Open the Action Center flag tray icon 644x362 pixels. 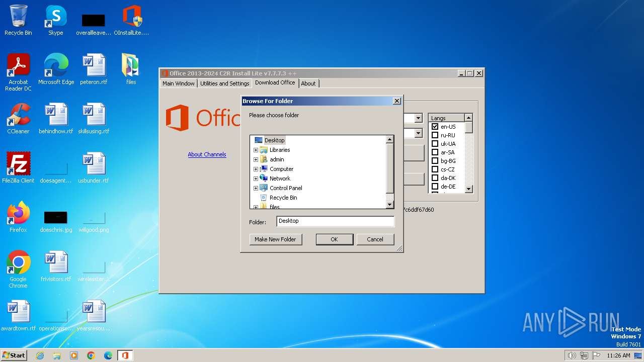(596, 355)
